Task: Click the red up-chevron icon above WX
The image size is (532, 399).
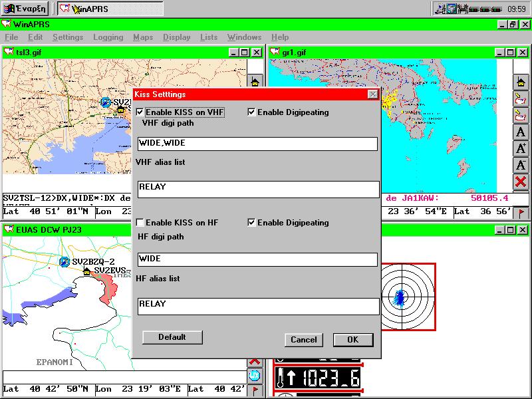Action: (x=255, y=362)
